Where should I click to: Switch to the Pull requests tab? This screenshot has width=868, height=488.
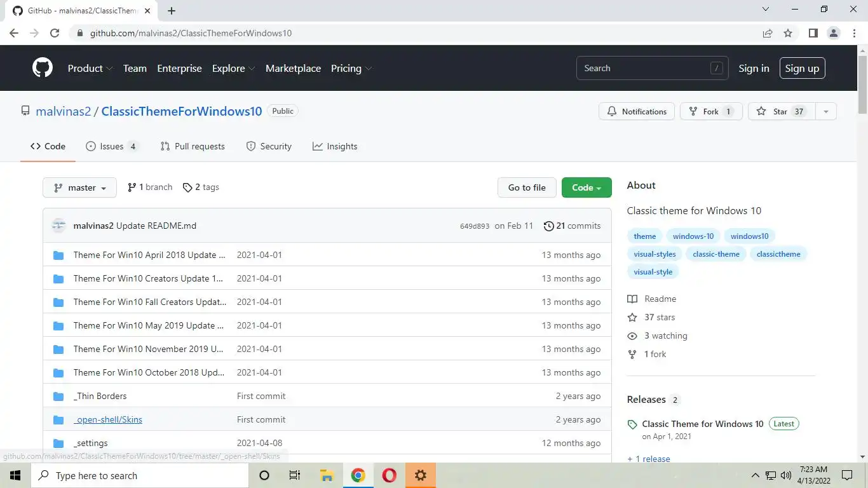[x=193, y=146]
